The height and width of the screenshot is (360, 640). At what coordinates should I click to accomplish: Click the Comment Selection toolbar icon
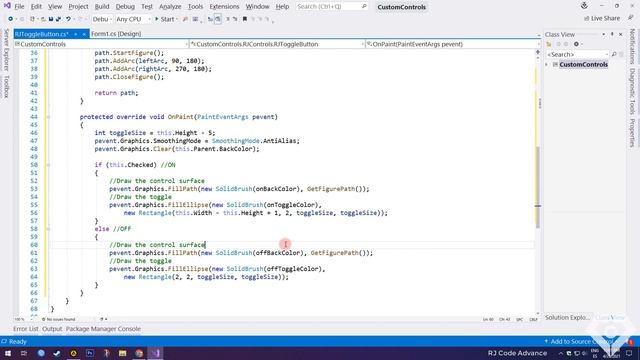coord(228,19)
